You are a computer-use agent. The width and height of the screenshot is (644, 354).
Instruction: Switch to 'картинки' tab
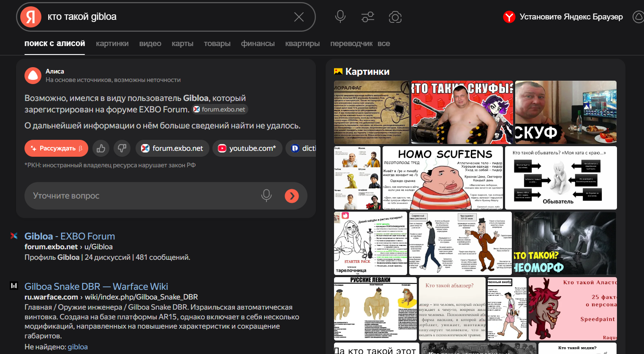coord(112,44)
